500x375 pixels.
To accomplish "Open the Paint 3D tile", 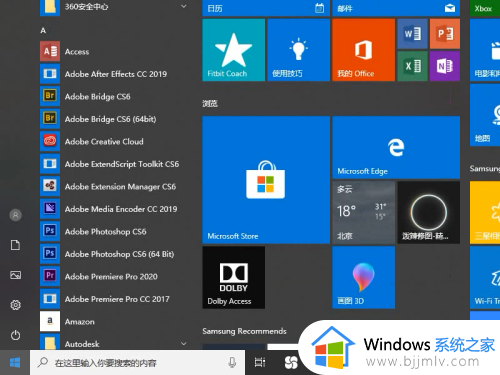I will pos(363,277).
